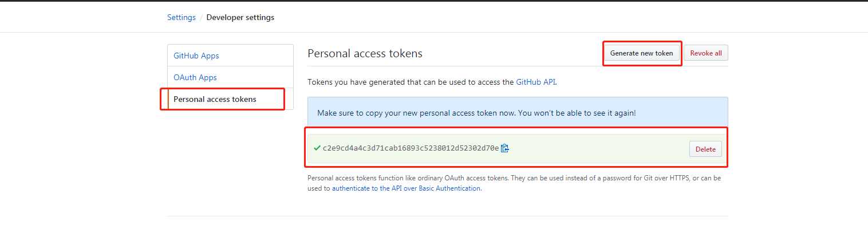
Task: Click the Personal access tokens page heading
Action: [365, 53]
